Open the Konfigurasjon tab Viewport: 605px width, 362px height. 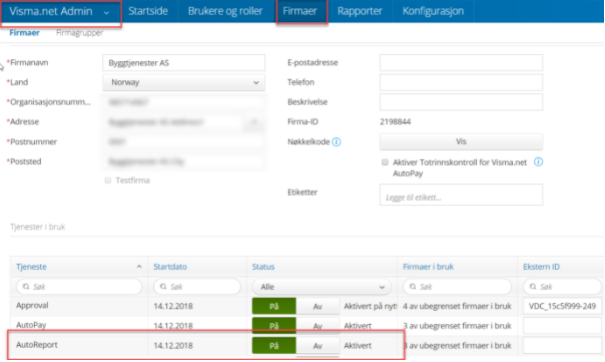pos(433,11)
